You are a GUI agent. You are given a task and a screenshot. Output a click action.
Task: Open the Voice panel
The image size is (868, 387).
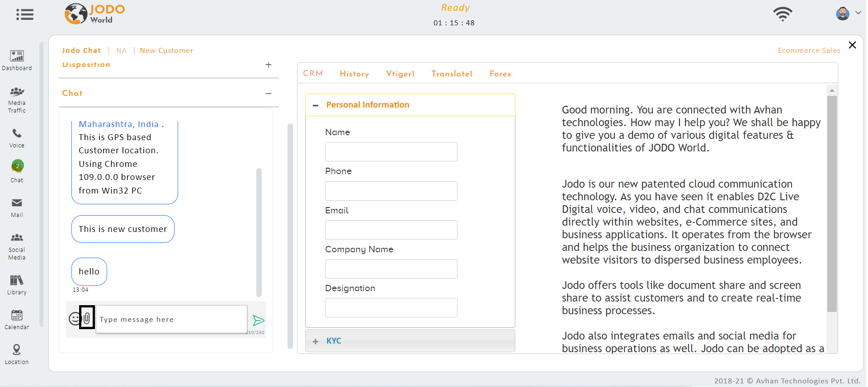click(17, 138)
